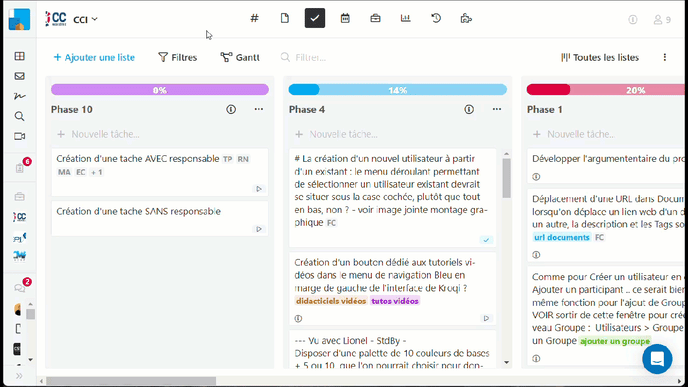This screenshot has width=688, height=387.
Task: Click the TP assignee badge
Action: 227,159
